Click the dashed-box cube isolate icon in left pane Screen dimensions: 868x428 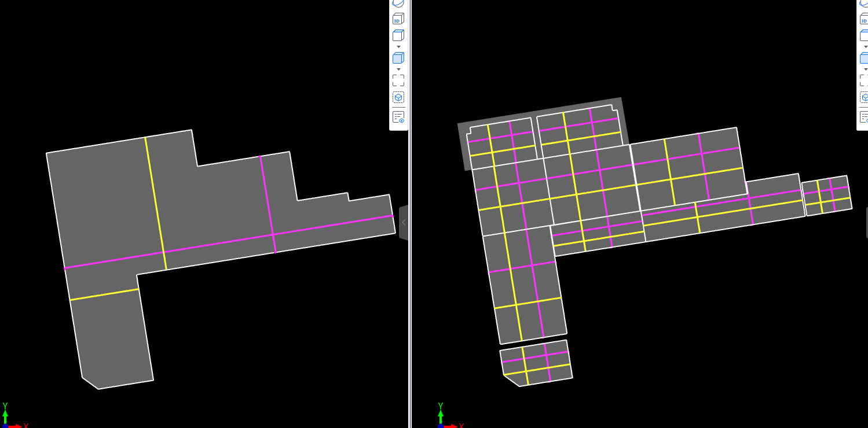coord(398,97)
